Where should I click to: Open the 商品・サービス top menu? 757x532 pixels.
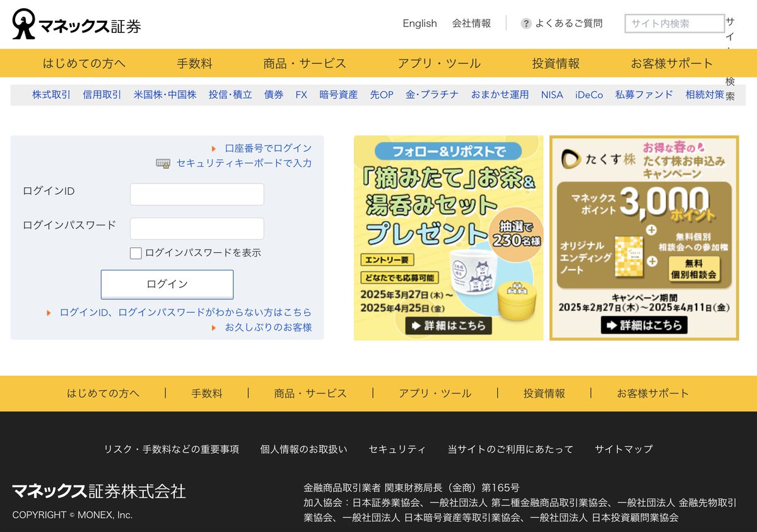tap(305, 63)
